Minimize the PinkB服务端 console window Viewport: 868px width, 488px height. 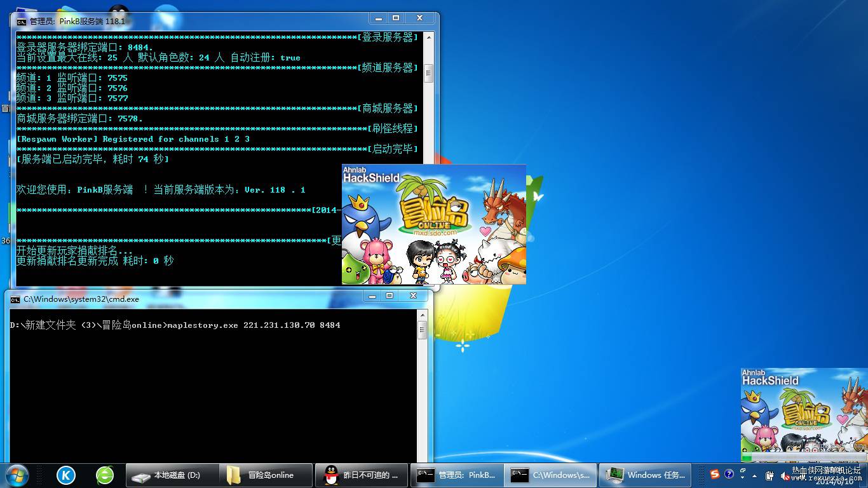(379, 18)
